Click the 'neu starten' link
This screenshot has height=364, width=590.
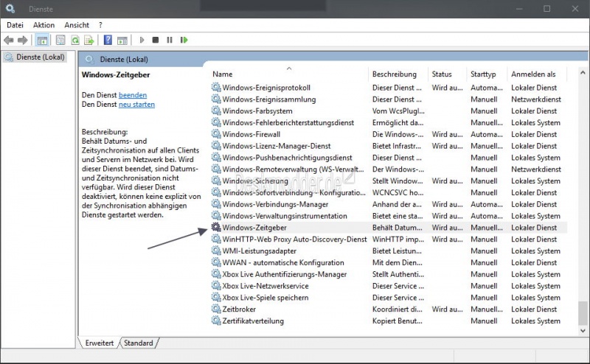(136, 105)
